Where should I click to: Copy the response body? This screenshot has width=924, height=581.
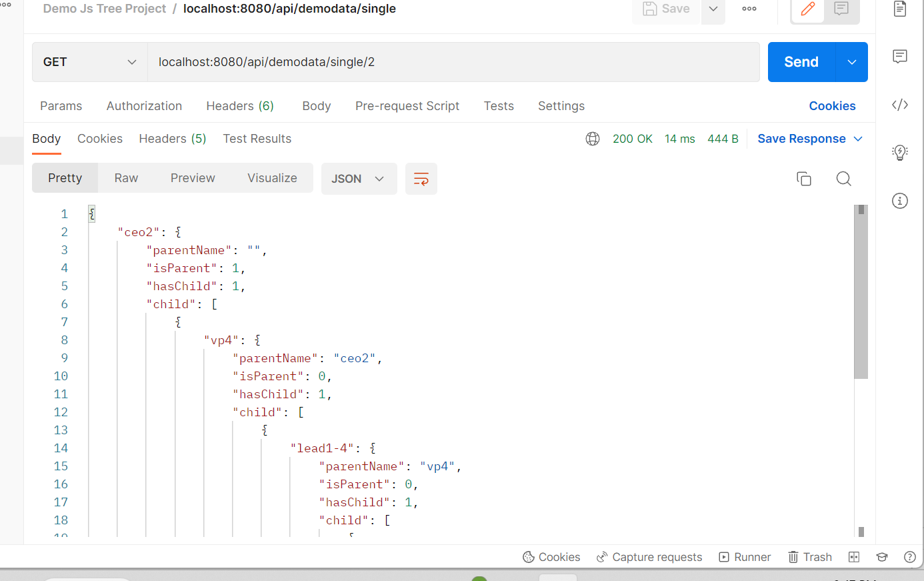(x=803, y=179)
